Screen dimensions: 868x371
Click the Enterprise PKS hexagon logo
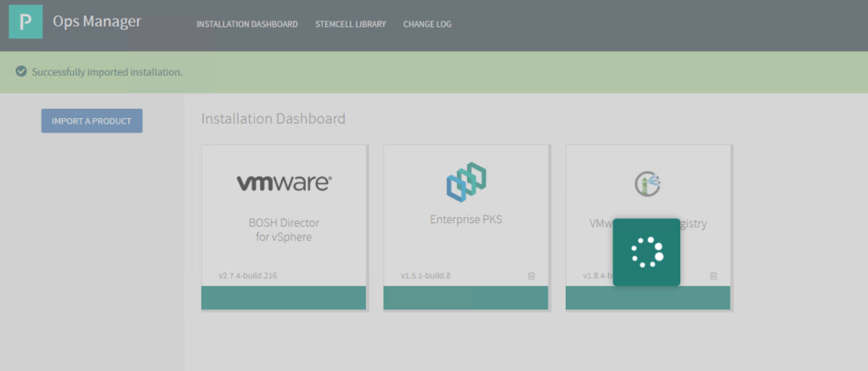coord(465,183)
